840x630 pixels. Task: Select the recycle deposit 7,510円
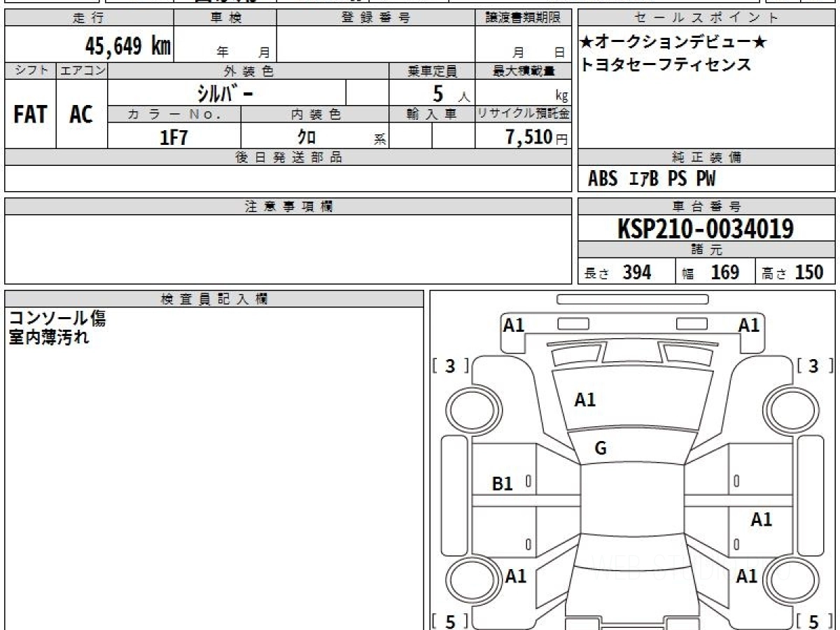[x=537, y=137]
